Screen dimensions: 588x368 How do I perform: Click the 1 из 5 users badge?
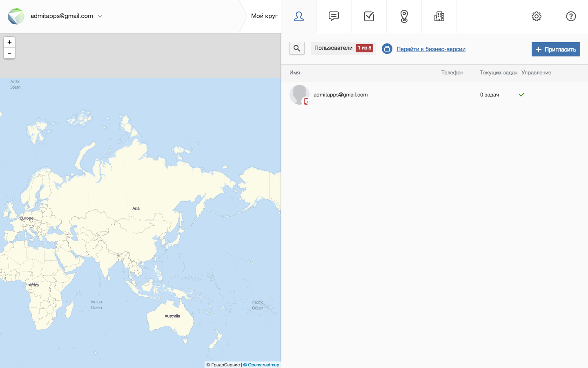click(x=365, y=48)
